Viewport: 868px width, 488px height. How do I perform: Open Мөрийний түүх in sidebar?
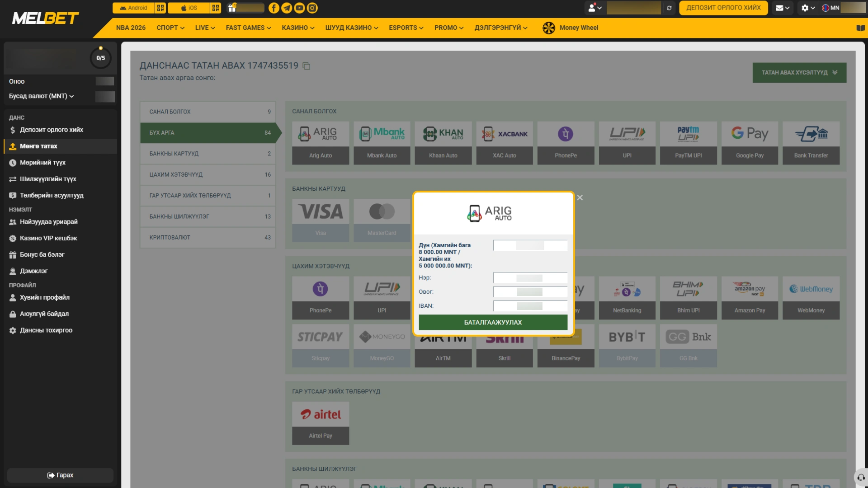coord(60,163)
